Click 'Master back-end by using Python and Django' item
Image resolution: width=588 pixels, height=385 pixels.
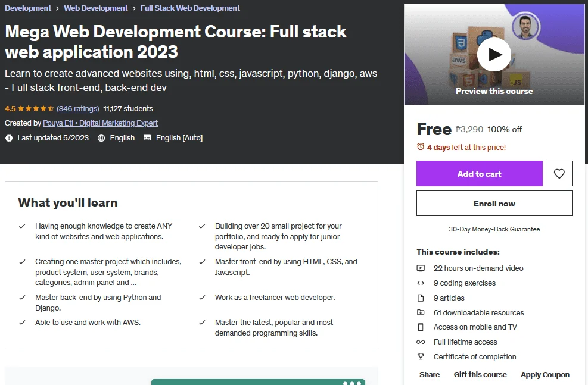point(98,303)
